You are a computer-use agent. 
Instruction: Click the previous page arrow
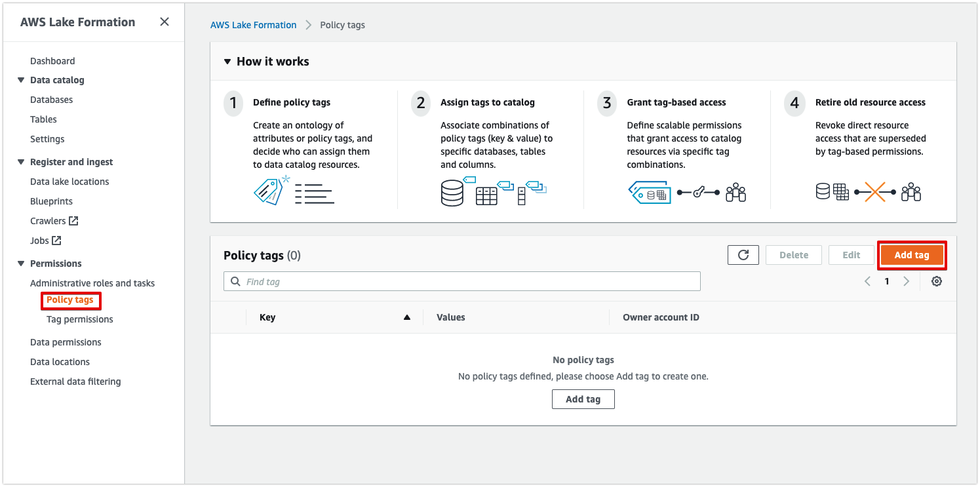point(867,281)
